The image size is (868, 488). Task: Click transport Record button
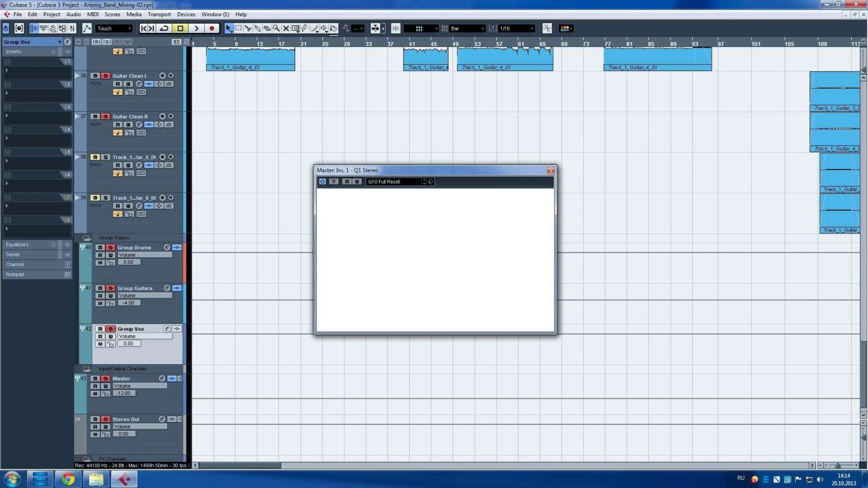point(212,28)
